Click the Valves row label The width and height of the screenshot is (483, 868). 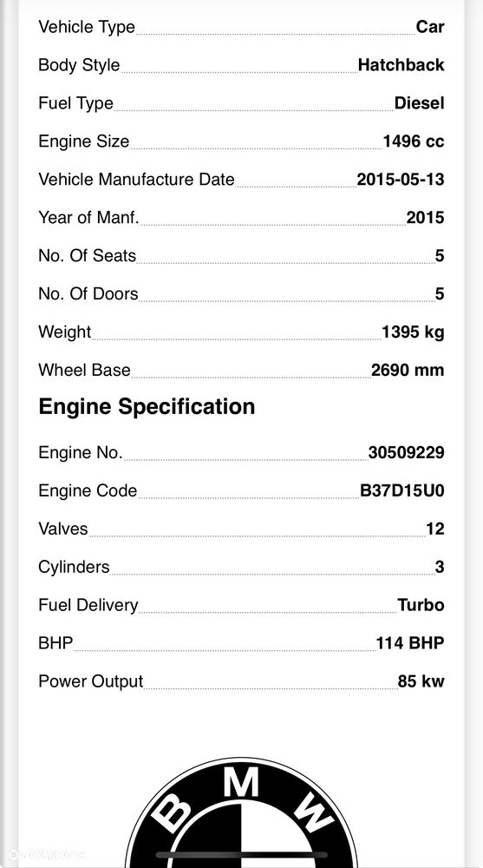pos(63,529)
